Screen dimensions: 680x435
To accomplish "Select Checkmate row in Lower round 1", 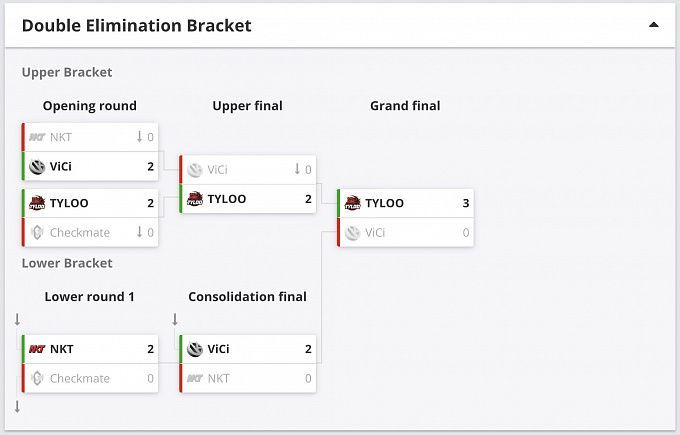I will pyautogui.click(x=90, y=379).
